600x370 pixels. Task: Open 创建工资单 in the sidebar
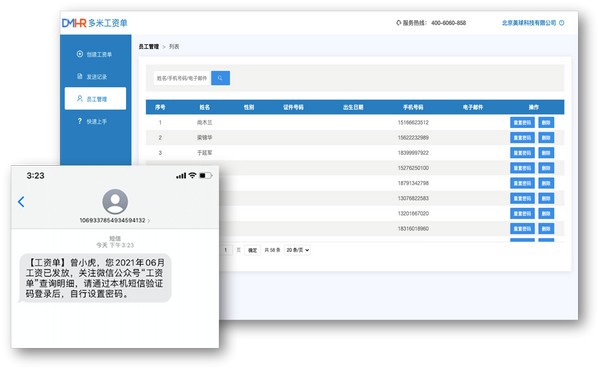[94, 54]
